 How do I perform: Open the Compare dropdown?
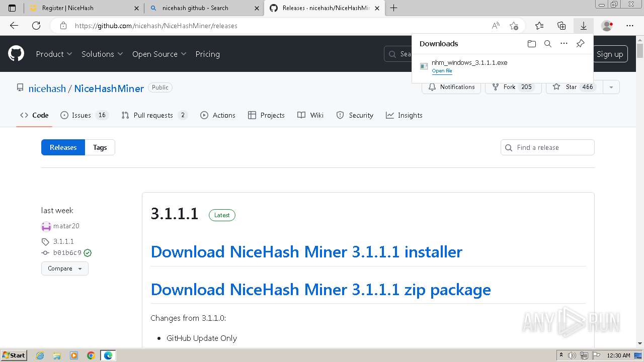[64, 268]
